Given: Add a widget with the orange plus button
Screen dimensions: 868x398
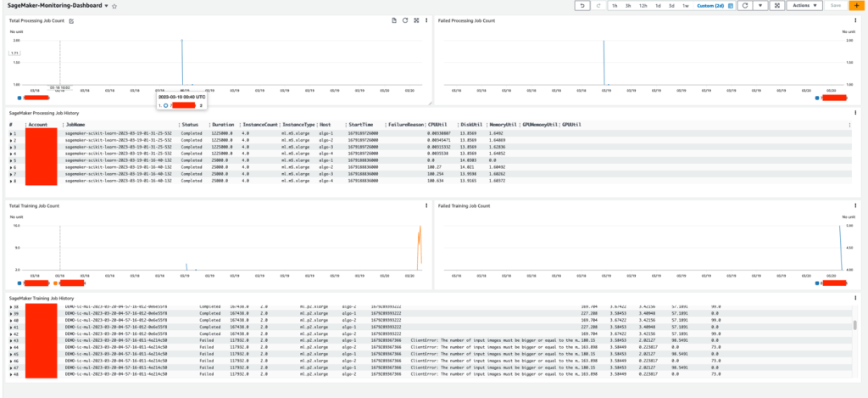Looking at the screenshot, I should coord(856,6).
